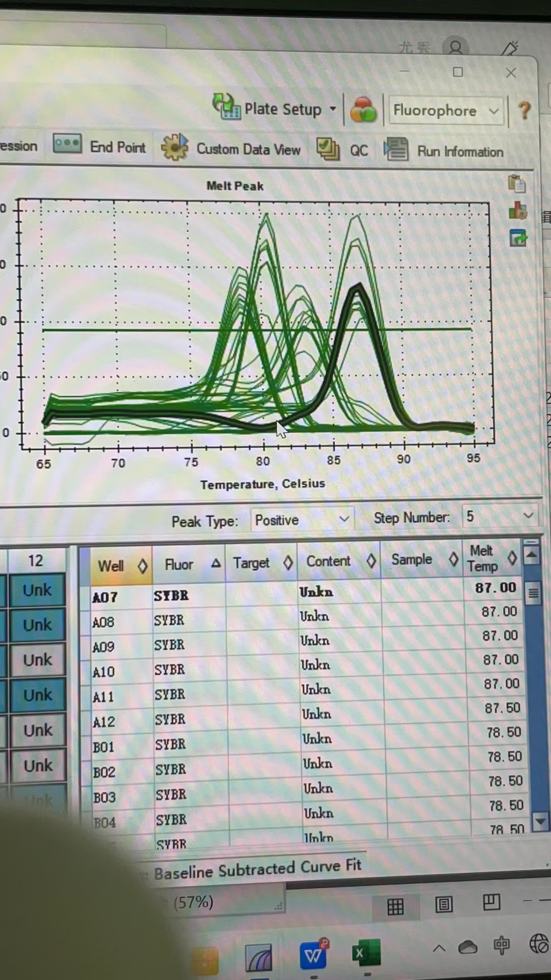Open the curve chart app icon on the taskbar
Image resolution: width=551 pixels, height=980 pixels.
pos(259,958)
